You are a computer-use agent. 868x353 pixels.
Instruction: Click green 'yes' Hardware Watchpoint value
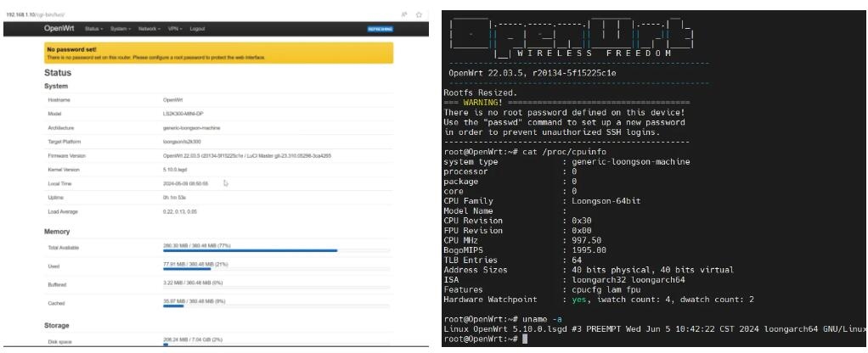pyautogui.click(x=579, y=300)
